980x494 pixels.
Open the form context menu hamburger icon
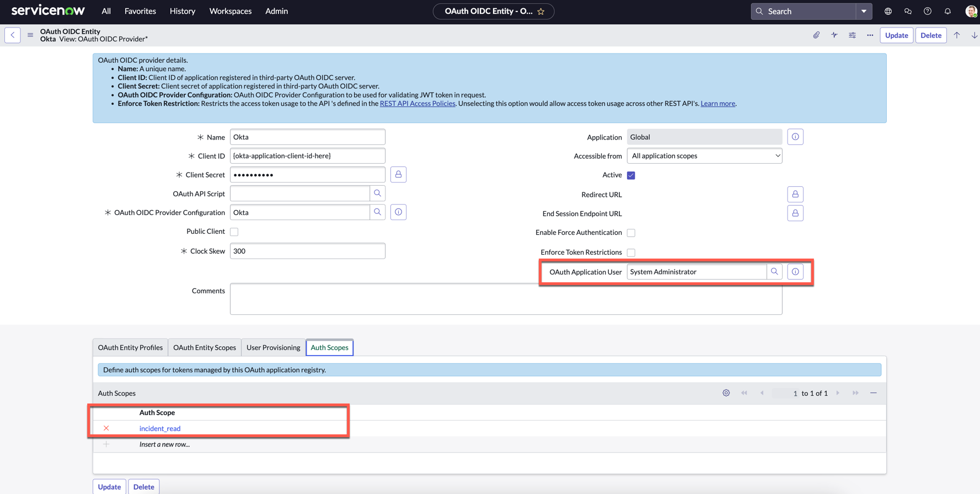(x=30, y=35)
